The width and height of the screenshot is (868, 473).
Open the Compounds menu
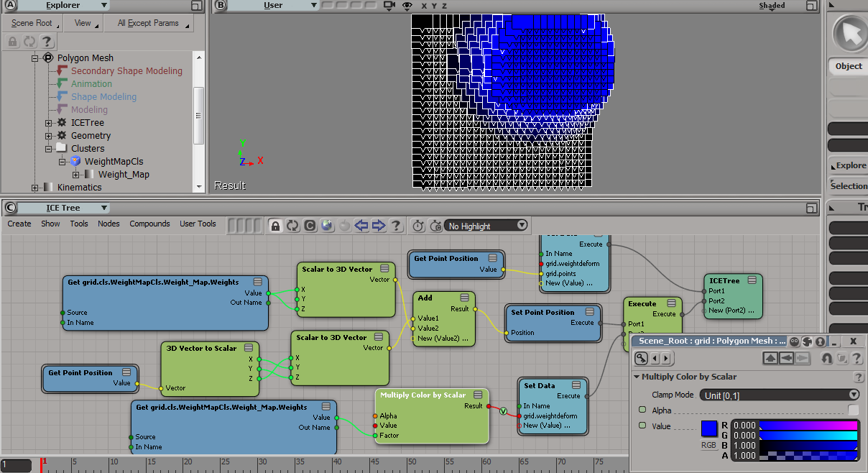[x=149, y=224]
